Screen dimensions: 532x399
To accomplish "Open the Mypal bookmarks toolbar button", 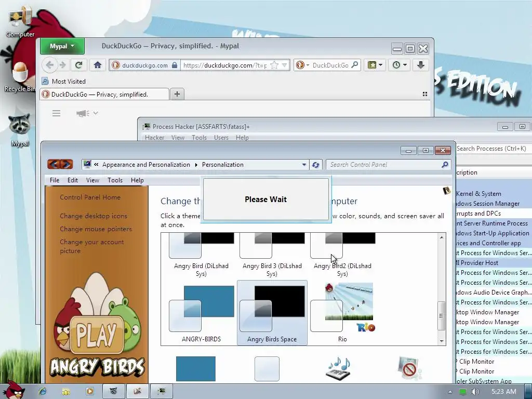I will pos(375,65).
